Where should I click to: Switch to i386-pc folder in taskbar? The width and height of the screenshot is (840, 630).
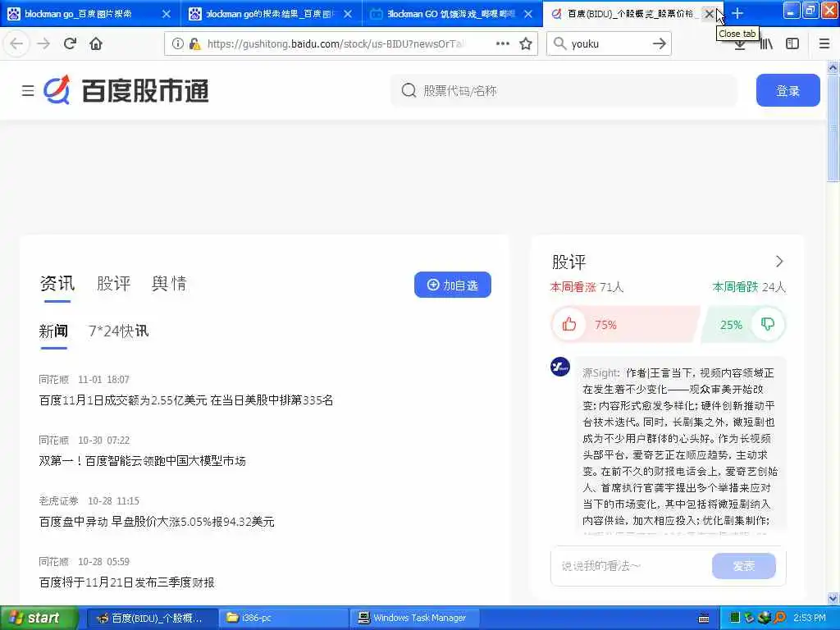pyautogui.click(x=284, y=618)
